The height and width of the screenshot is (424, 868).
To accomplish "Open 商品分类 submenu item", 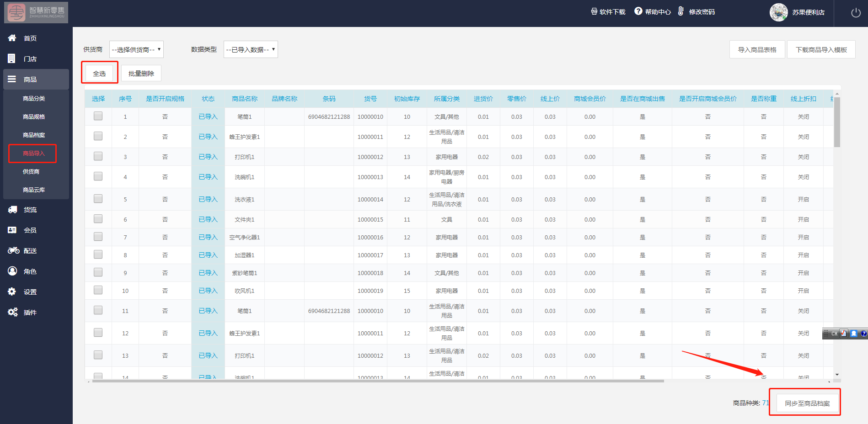I will coord(34,98).
